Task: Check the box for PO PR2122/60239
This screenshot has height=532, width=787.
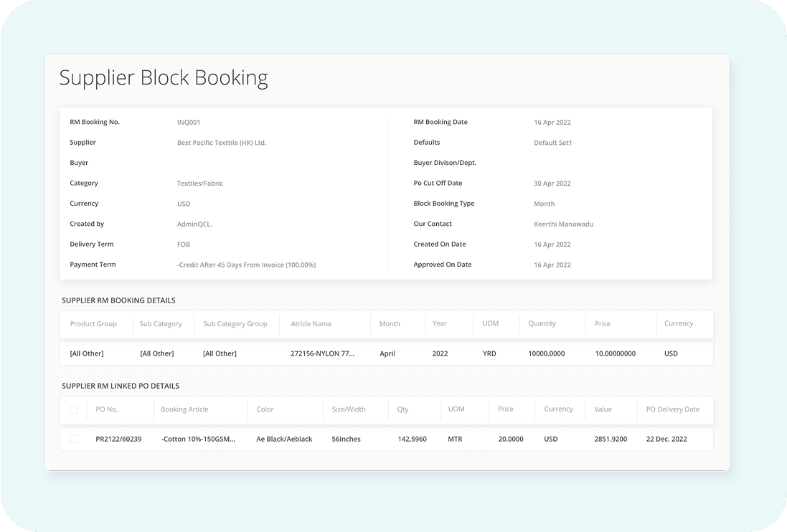Action: (x=74, y=439)
